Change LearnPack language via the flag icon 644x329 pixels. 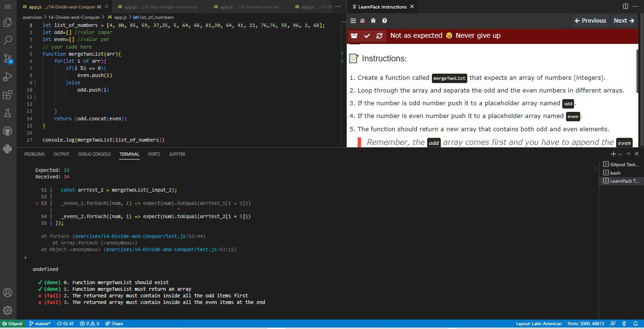pyautogui.click(x=361, y=21)
